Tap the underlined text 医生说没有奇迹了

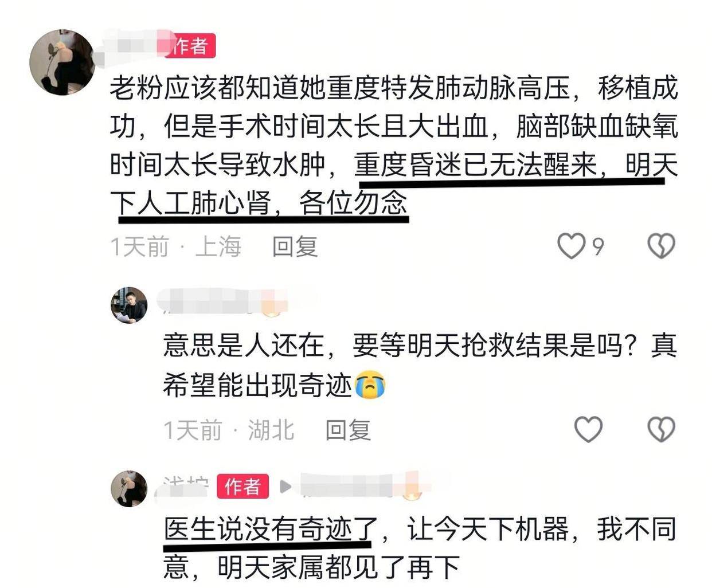[271, 528]
